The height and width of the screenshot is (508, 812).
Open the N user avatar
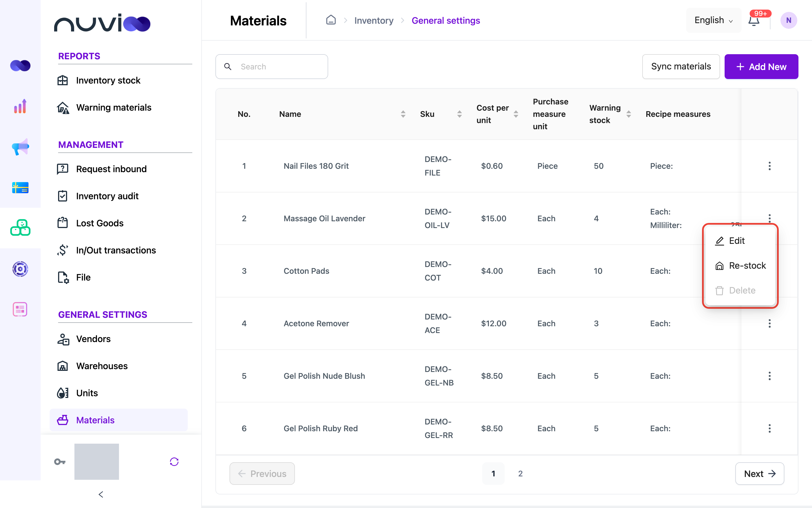[x=788, y=20]
